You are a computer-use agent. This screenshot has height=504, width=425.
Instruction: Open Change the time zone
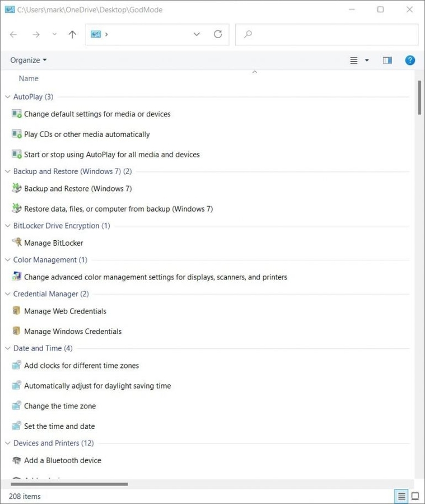(60, 406)
